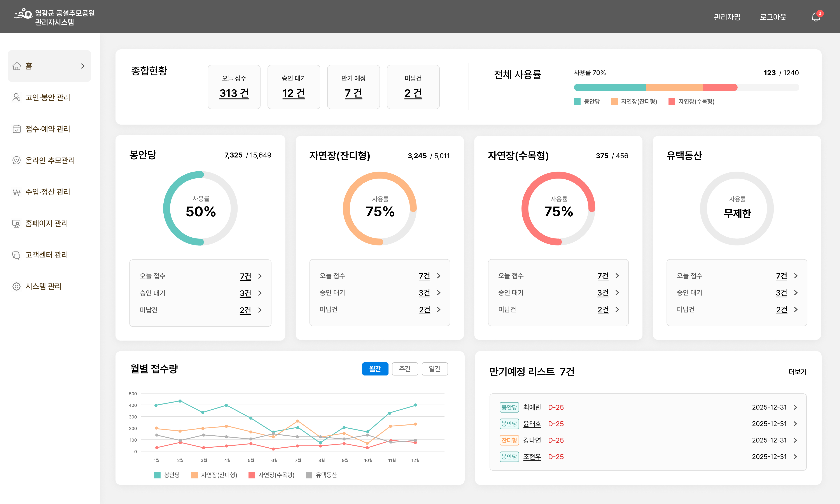Open 수입·정산 관리 in the sidebar
Image resolution: width=840 pixels, height=504 pixels.
pyautogui.click(x=17, y=192)
